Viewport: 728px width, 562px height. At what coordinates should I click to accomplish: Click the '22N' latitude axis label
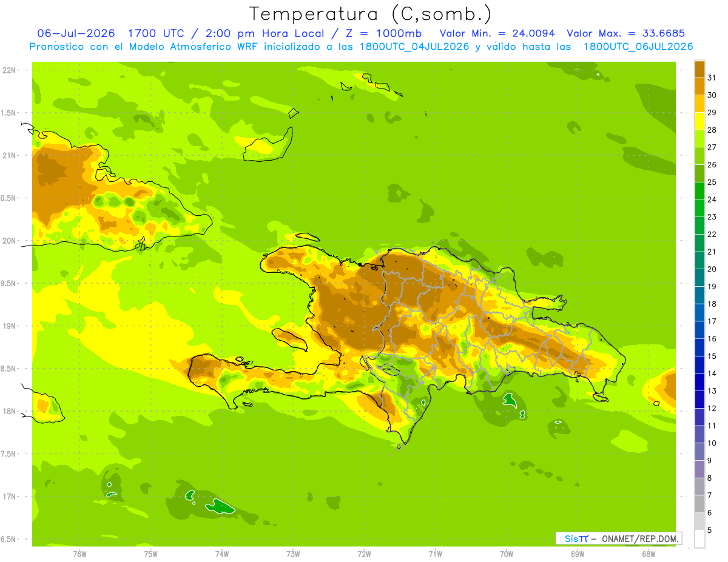[9, 70]
